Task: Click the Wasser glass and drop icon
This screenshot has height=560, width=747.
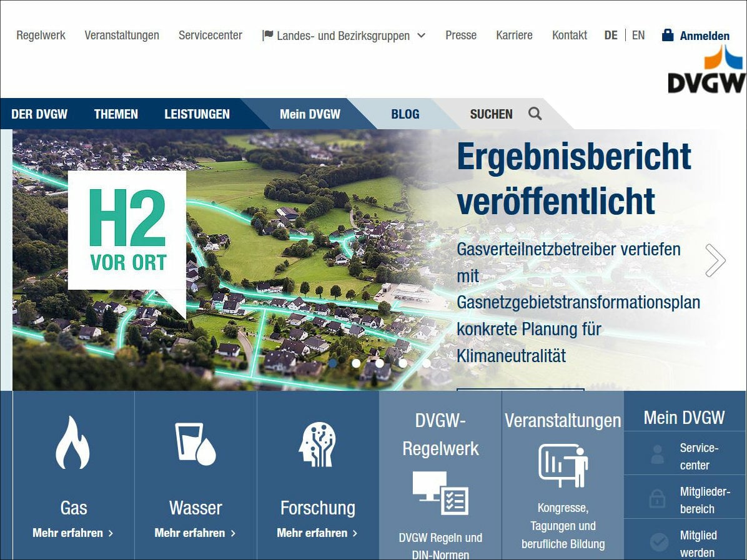Action: coord(195,444)
